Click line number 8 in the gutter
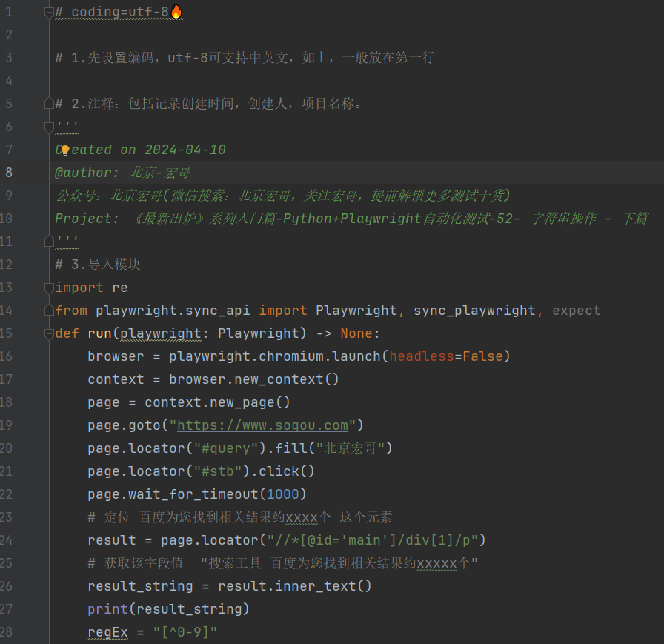The image size is (664, 644). (x=9, y=173)
